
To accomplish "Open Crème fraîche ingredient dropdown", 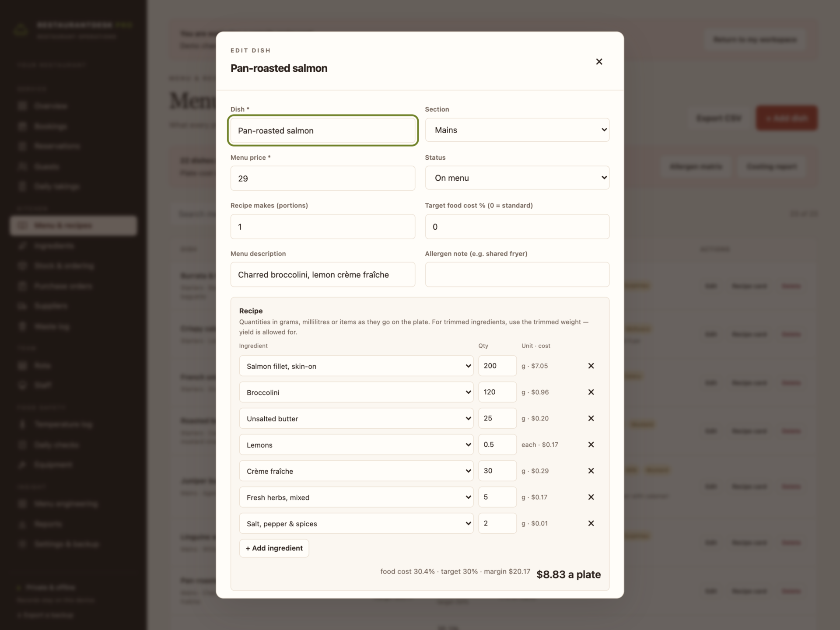I will point(356,471).
